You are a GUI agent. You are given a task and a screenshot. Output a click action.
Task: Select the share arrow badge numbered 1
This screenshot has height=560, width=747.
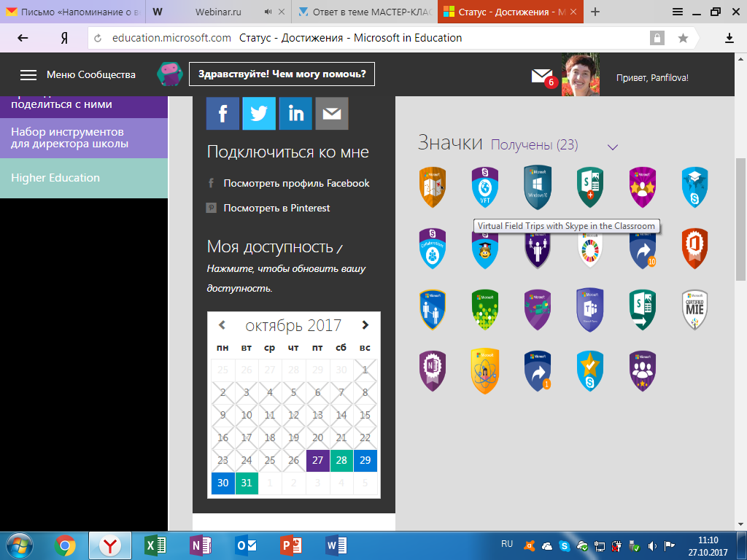pos(538,371)
